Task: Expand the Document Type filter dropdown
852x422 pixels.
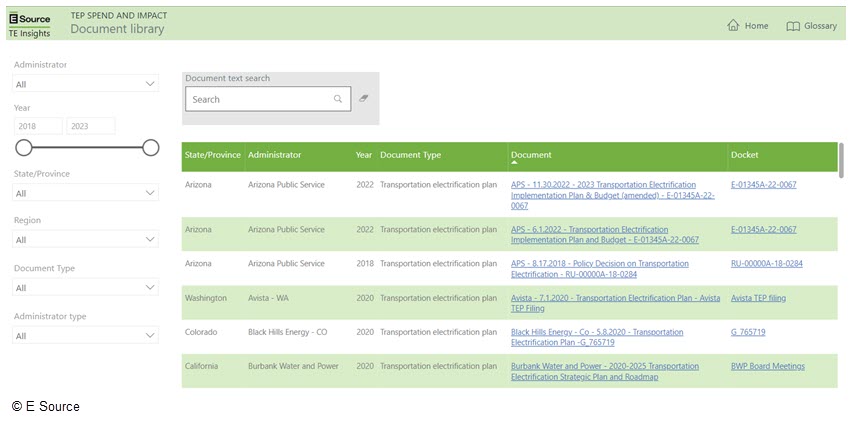Action: pyautogui.click(x=85, y=287)
